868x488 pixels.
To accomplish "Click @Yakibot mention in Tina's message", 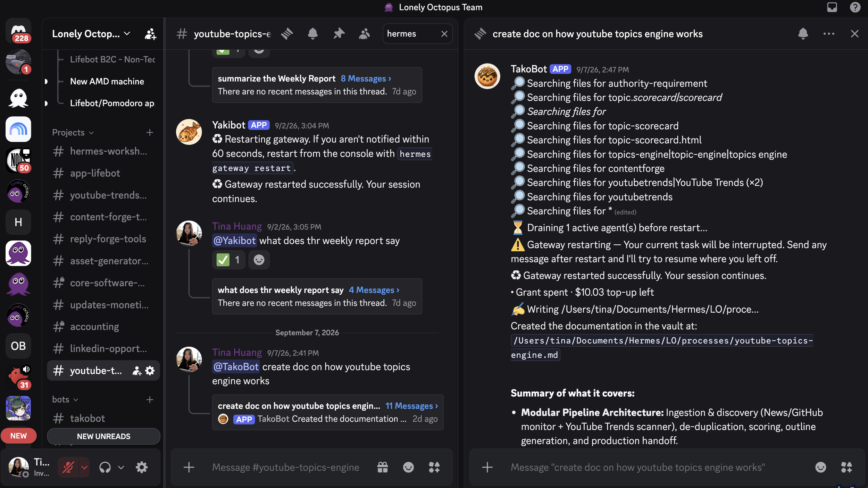I will [234, 241].
